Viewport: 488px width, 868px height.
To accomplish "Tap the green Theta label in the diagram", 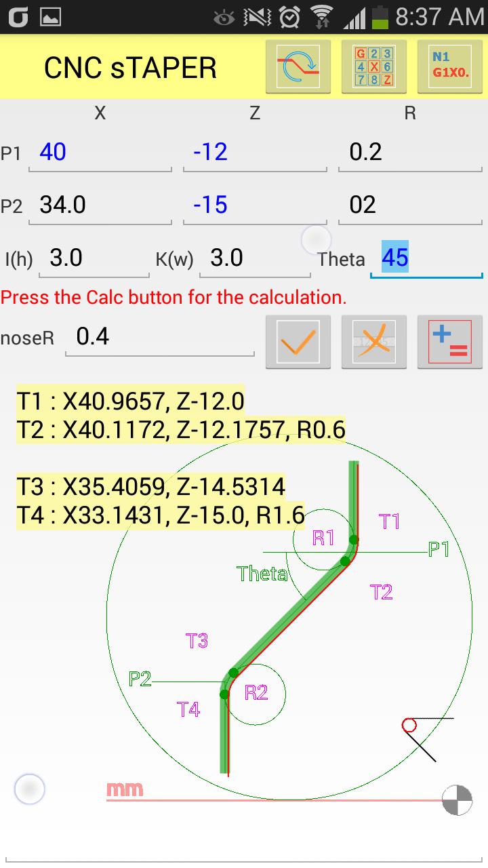I will (x=262, y=574).
